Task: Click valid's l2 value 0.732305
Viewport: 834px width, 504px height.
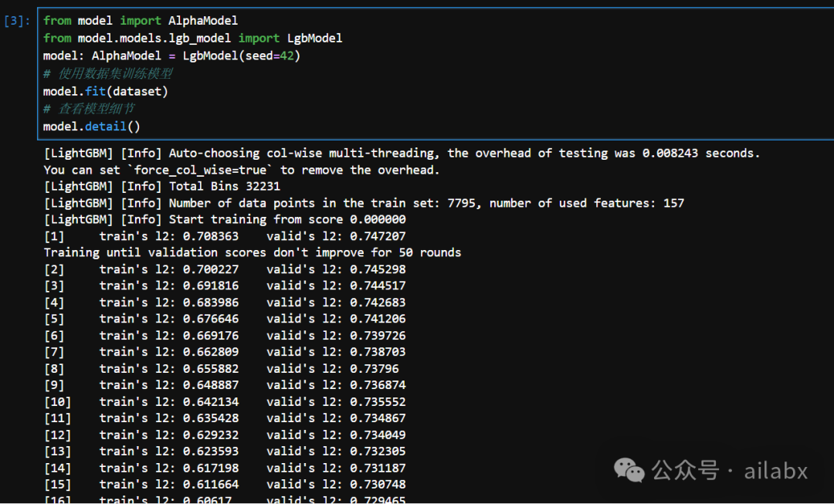Action: point(378,452)
